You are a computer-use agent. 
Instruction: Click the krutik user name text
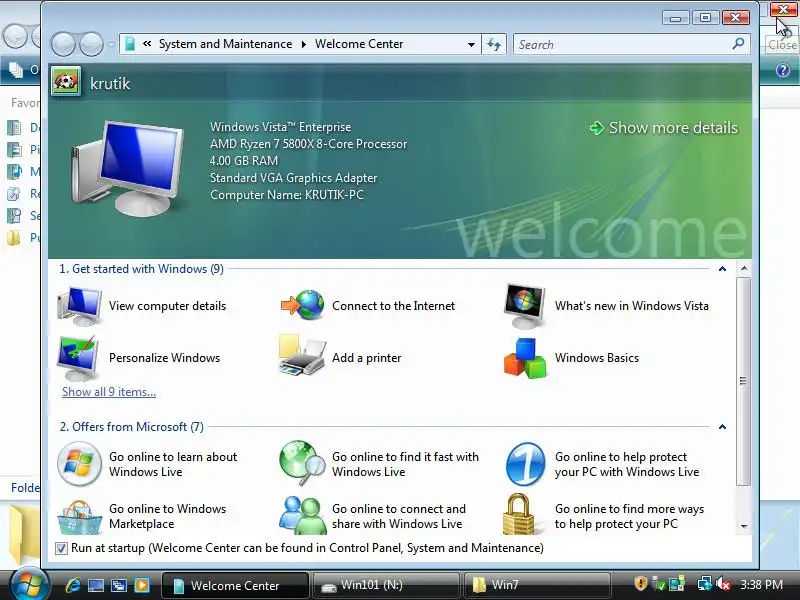(x=110, y=83)
